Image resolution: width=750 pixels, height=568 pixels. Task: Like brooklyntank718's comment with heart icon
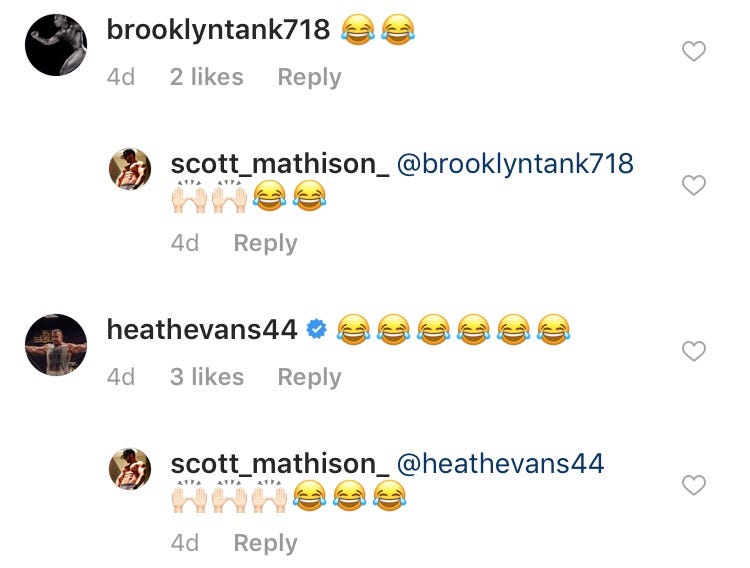694,52
